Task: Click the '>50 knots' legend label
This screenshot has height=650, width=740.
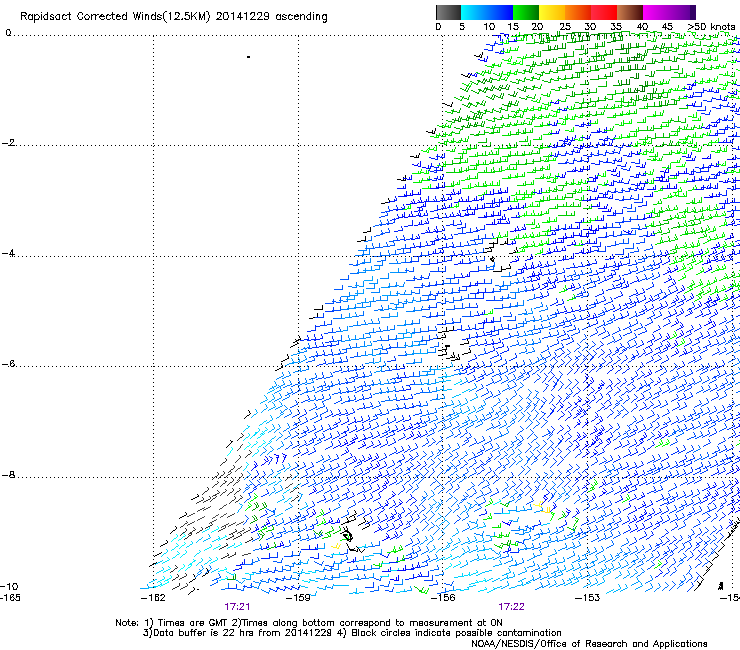Action: point(711,27)
